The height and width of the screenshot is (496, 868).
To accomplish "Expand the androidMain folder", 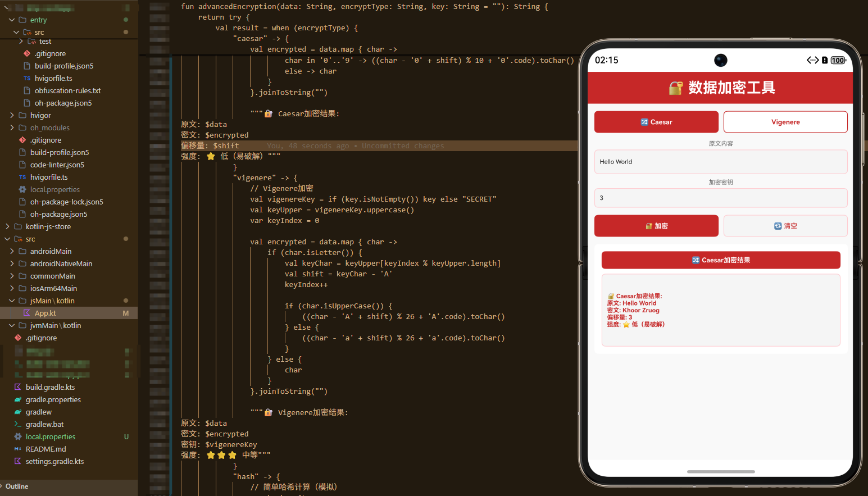I will click(x=12, y=251).
